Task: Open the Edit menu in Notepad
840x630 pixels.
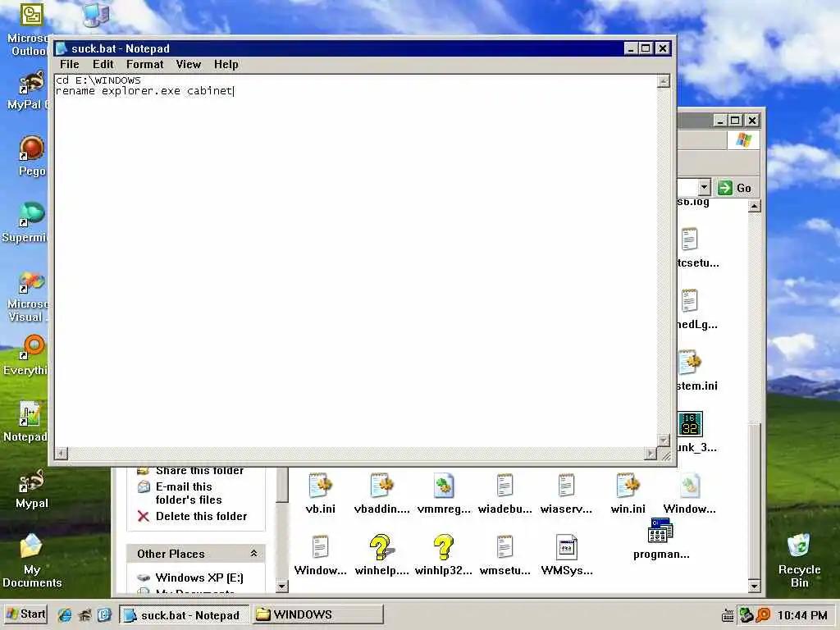Action: 103,64
